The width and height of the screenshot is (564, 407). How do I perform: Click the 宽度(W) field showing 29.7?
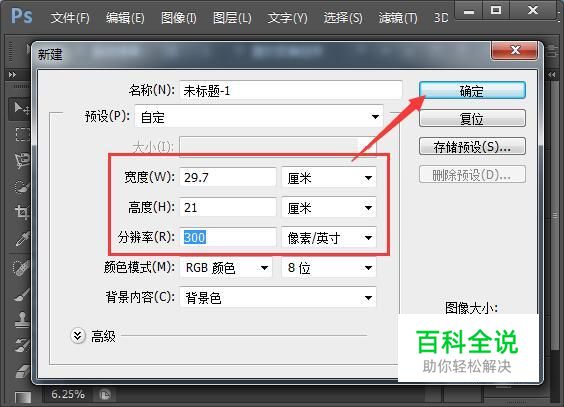tap(228, 177)
